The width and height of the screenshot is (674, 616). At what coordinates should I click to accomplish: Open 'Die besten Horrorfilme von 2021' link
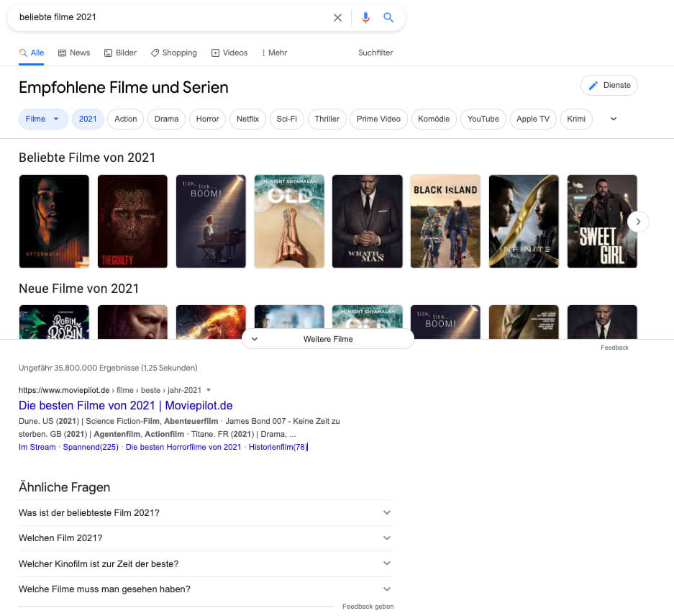(x=183, y=447)
